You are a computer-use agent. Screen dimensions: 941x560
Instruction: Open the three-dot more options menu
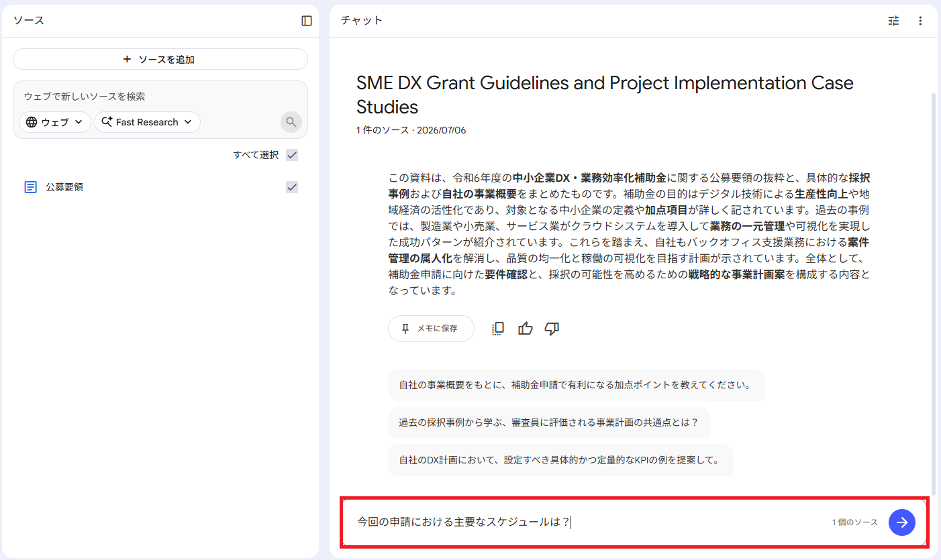[x=920, y=21]
